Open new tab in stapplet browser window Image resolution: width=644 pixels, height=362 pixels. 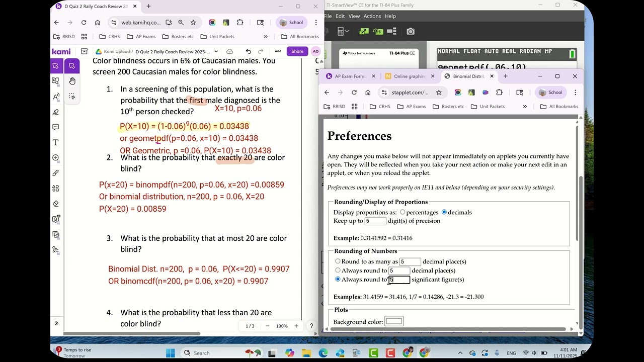(x=505, y=76)
